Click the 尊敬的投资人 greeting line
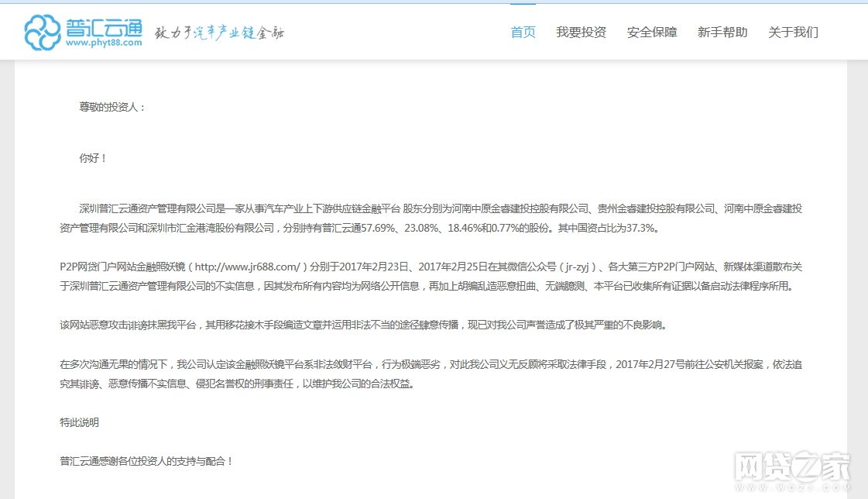 click(112, 108)
